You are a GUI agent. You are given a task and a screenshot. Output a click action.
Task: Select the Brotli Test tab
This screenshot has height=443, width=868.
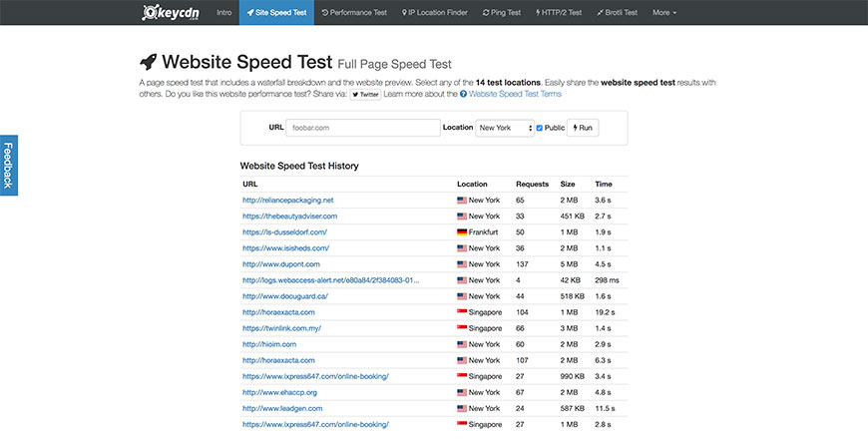pyautogui.click(x=616, y=13)
